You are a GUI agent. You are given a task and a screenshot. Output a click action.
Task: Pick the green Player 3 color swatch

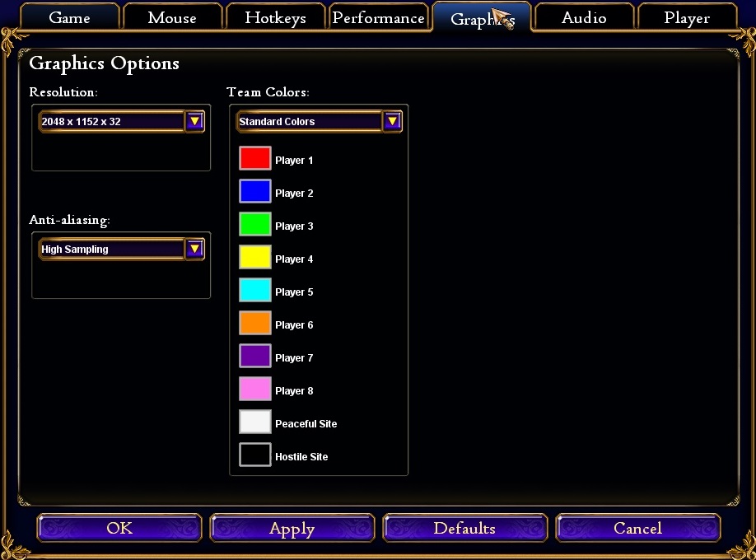pos(254,224)
